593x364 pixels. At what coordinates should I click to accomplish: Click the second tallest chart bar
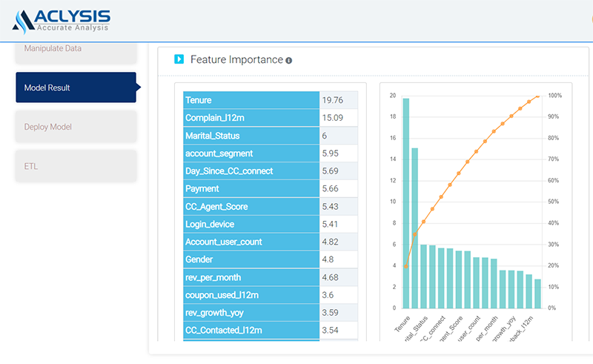[x=414, y=228]
